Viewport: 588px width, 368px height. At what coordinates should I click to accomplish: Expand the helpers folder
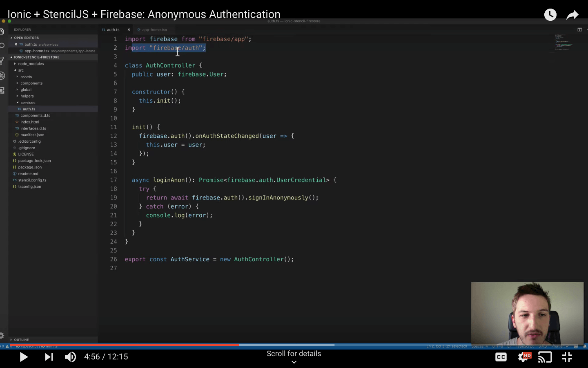27,96
